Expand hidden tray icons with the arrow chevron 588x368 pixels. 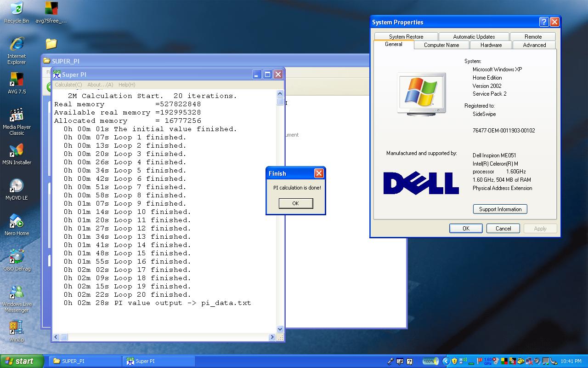(x=447, y=361)
